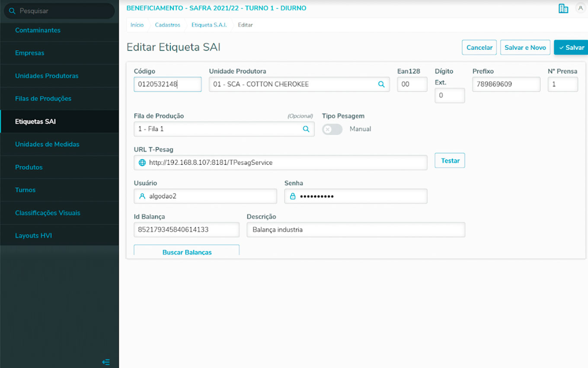Screen dimensions: 588x368
Task: Click the person icon in Usuário field
Action: 142,196
